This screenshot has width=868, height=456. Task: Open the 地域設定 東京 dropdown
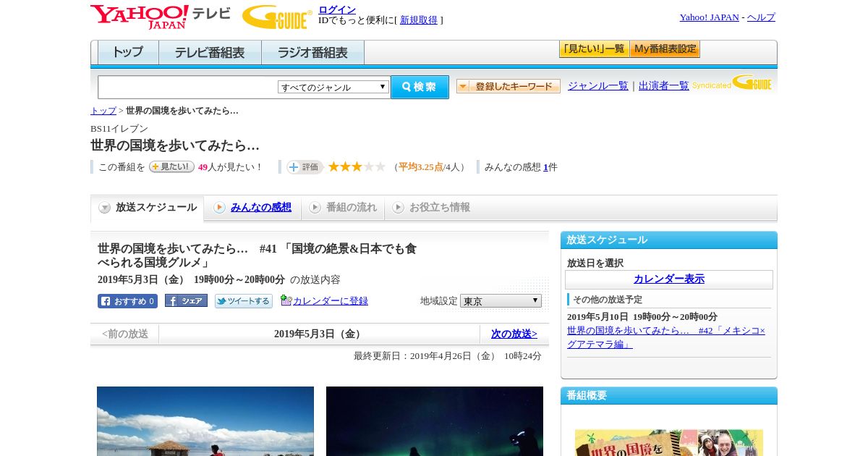(501, 300)
